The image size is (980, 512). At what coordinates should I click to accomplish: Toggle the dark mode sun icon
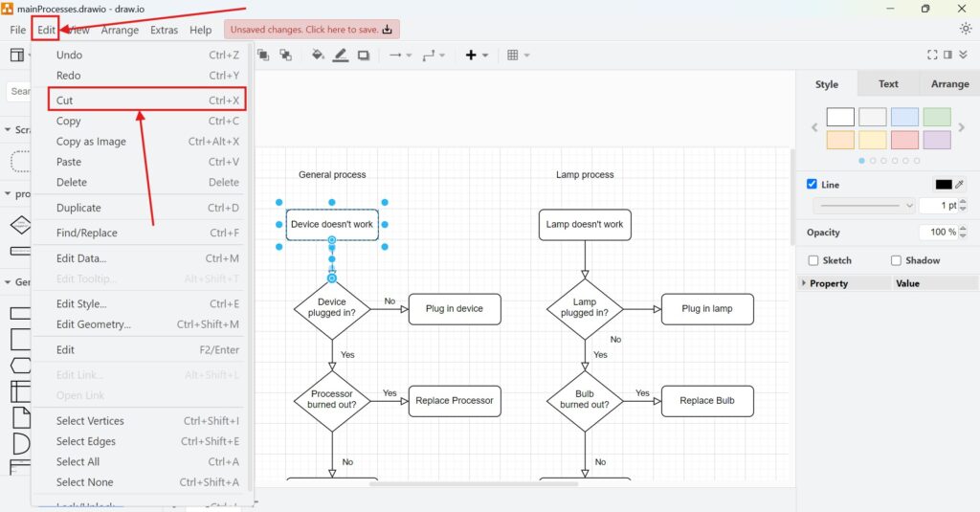click(965, 29)
